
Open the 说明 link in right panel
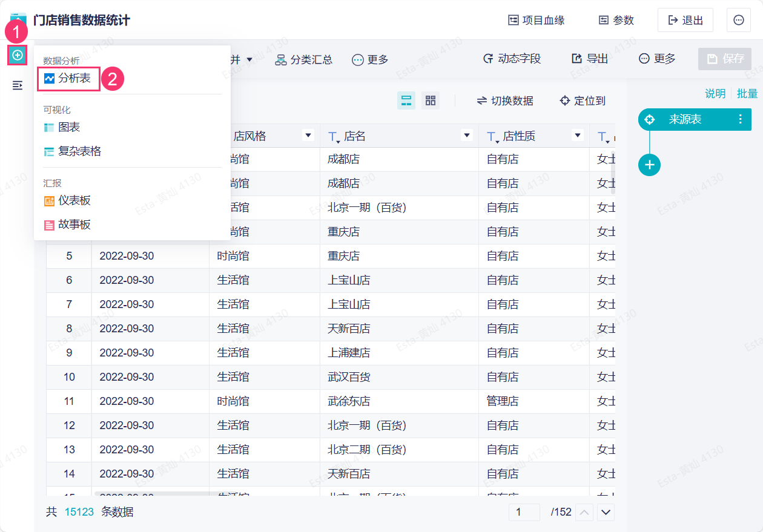pyautogui.click(x=715, y=93)
